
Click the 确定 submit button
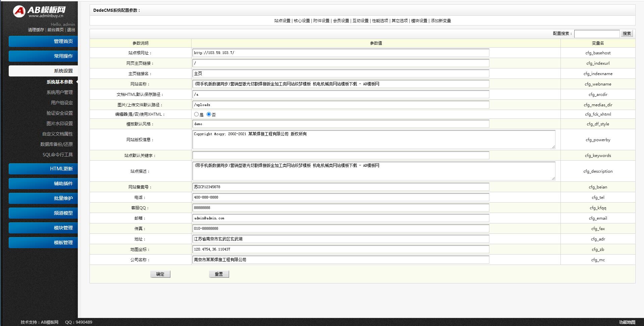click(x=160, y=274)
